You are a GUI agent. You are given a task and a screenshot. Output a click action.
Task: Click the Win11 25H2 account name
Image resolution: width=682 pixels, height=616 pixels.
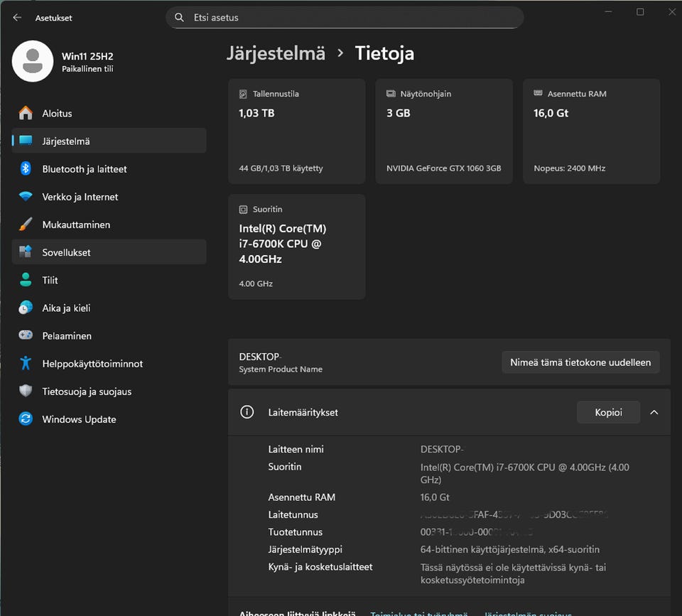pos(87,56)
